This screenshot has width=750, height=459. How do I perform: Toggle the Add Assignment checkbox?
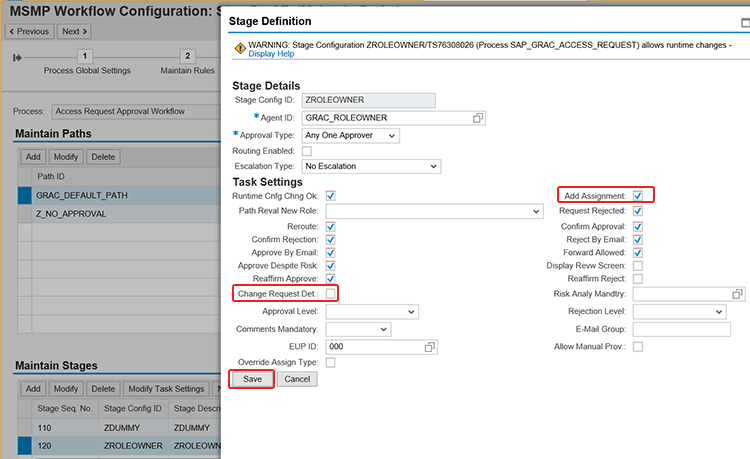pyautogui.click(x=638, y=196)
